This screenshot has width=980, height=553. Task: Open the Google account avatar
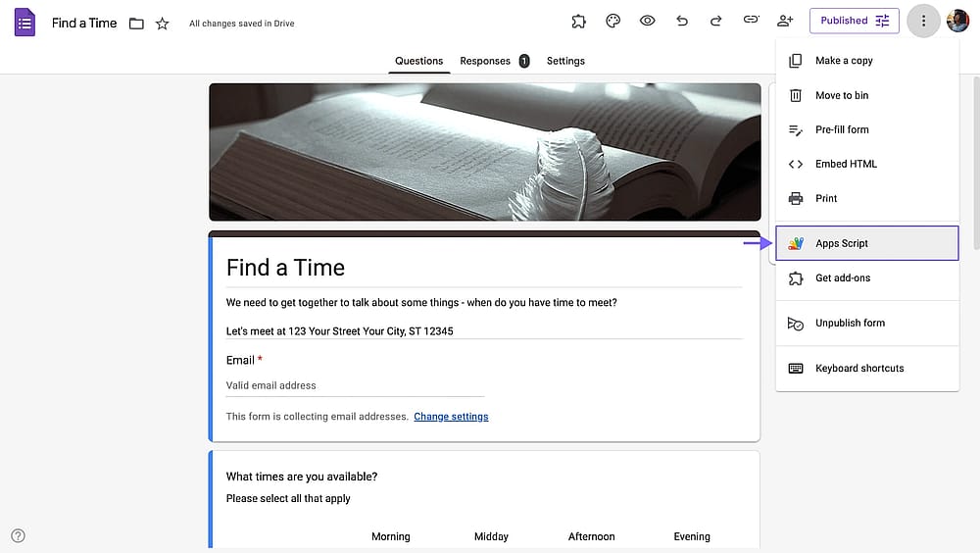957,21
